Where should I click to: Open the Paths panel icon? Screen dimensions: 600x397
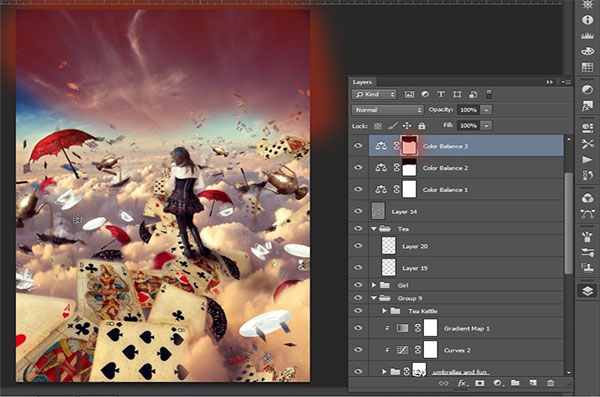pyautogui.click(x=587, y=214)
